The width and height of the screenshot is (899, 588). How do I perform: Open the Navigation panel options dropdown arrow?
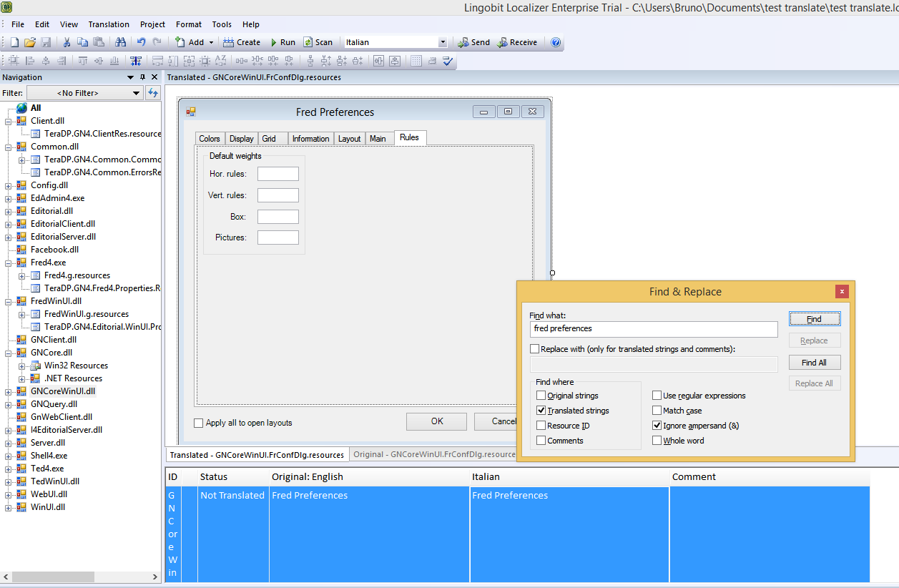[130, 77]
